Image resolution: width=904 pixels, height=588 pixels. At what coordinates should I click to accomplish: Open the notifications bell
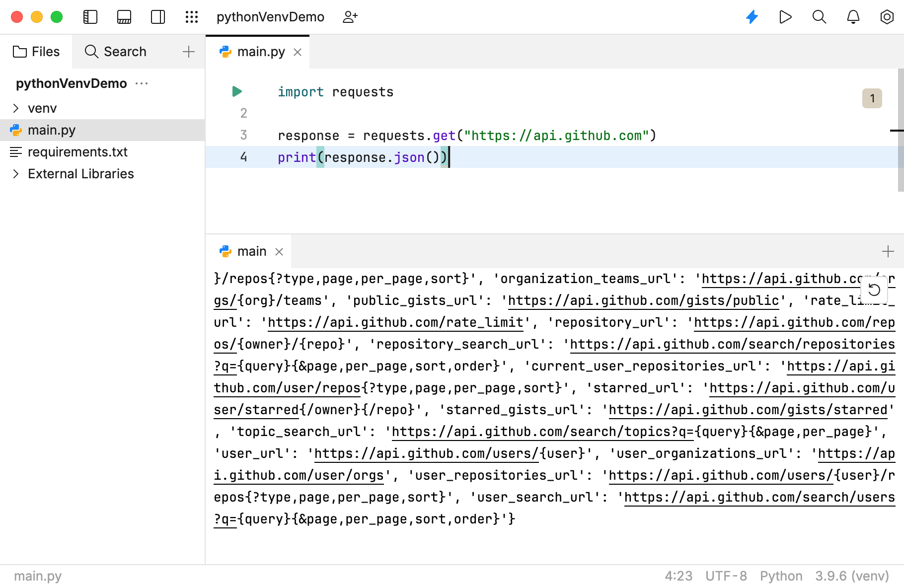pyautogui.click(x=853, y=16)
